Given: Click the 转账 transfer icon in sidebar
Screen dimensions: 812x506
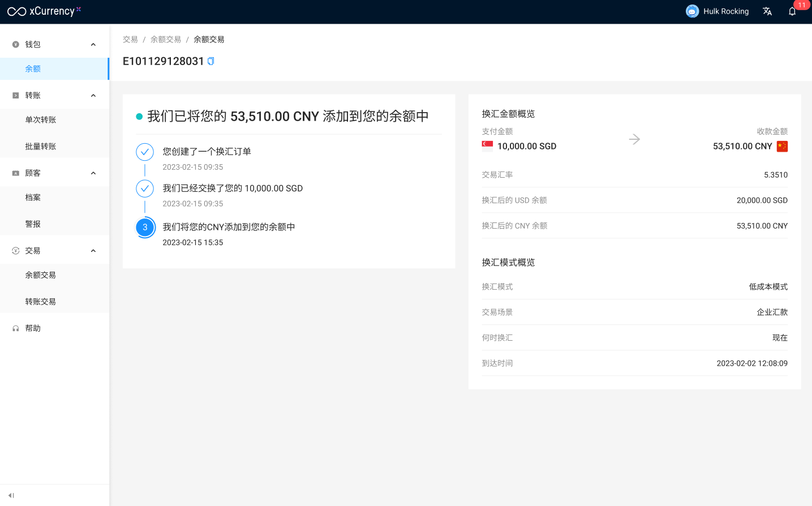Looking at the screenshot, I should click(16, 96).
